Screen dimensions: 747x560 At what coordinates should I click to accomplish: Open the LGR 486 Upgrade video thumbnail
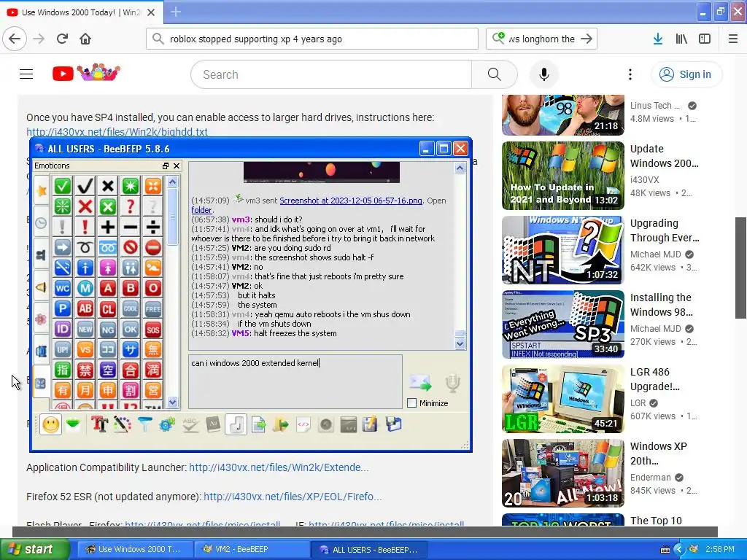[x=562, y=399]
